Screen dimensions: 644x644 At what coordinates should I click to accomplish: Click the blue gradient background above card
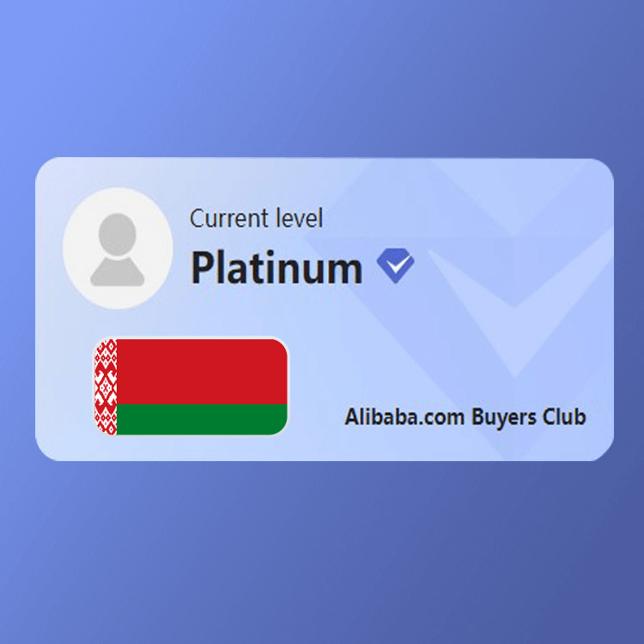pos(322,78)
